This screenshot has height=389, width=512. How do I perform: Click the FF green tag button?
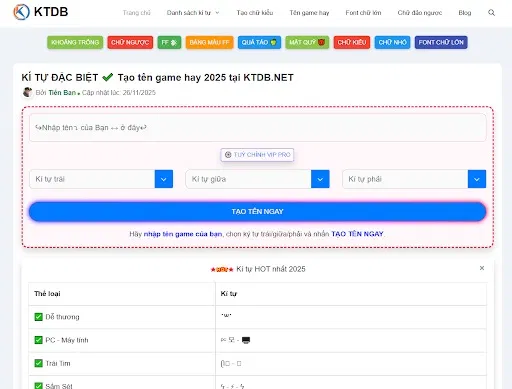169,42
